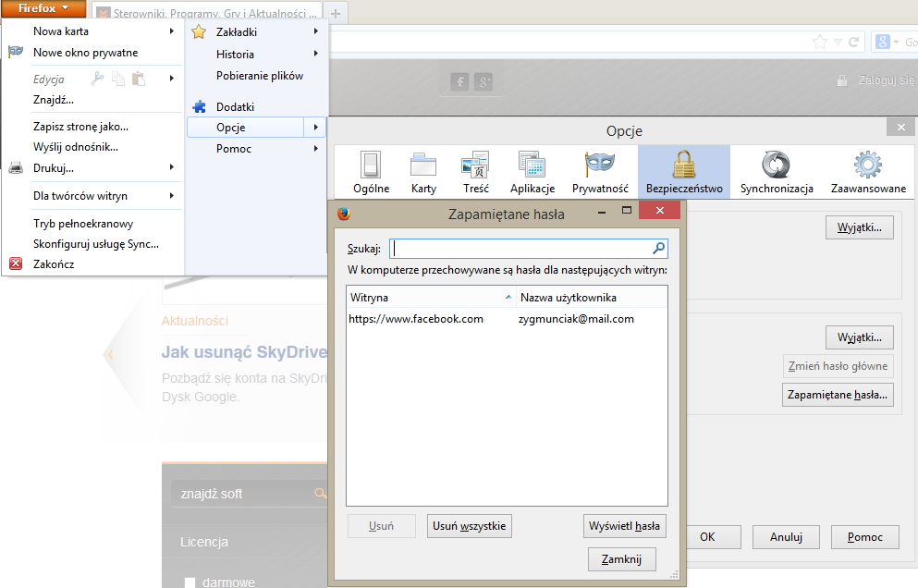The width and height of the screenshot is (918, 588).
Task: Open the Ogólne options panel icon
Action: click(371, 165)
